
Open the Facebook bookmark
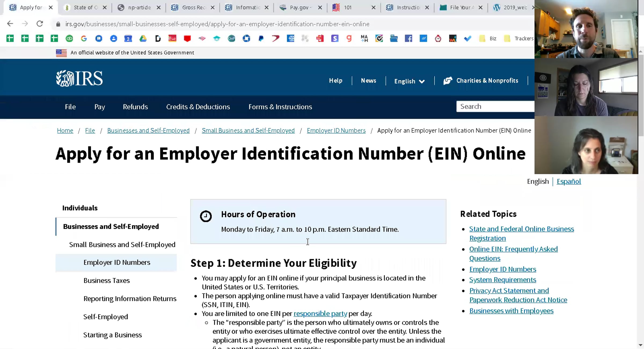point(408,39)
